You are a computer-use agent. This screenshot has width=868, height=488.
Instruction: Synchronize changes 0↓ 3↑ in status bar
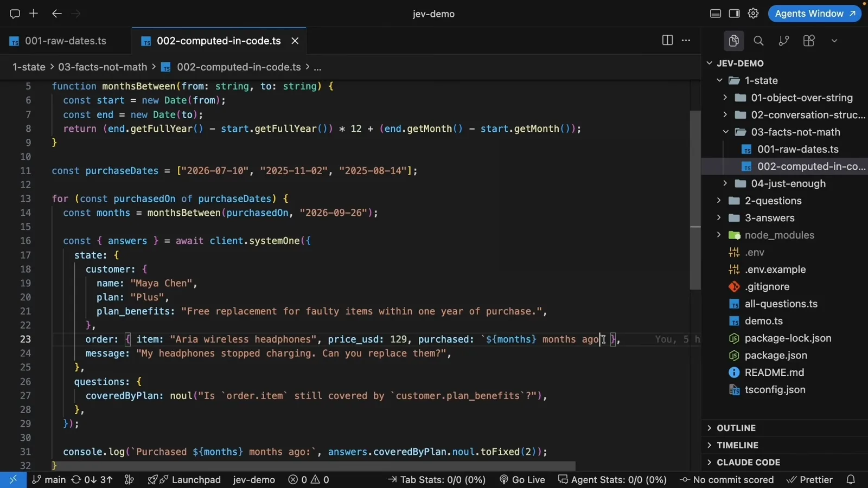pyautogui.click(x=92, y=480)
